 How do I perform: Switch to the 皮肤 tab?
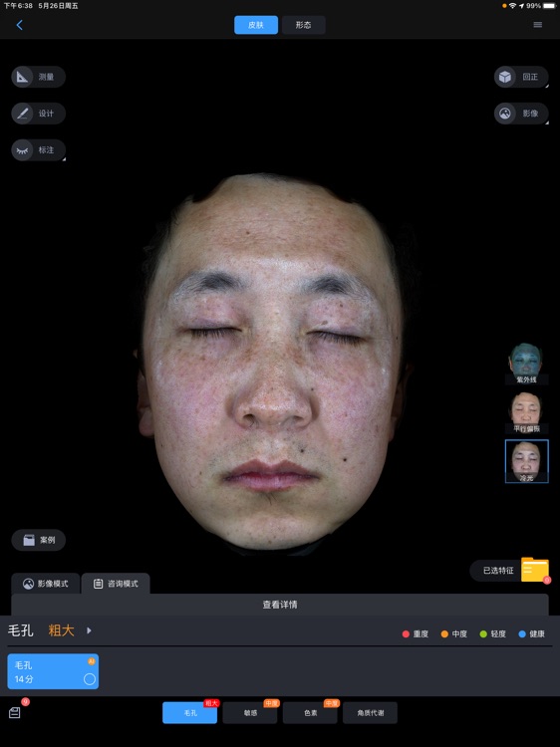(256, 25)
